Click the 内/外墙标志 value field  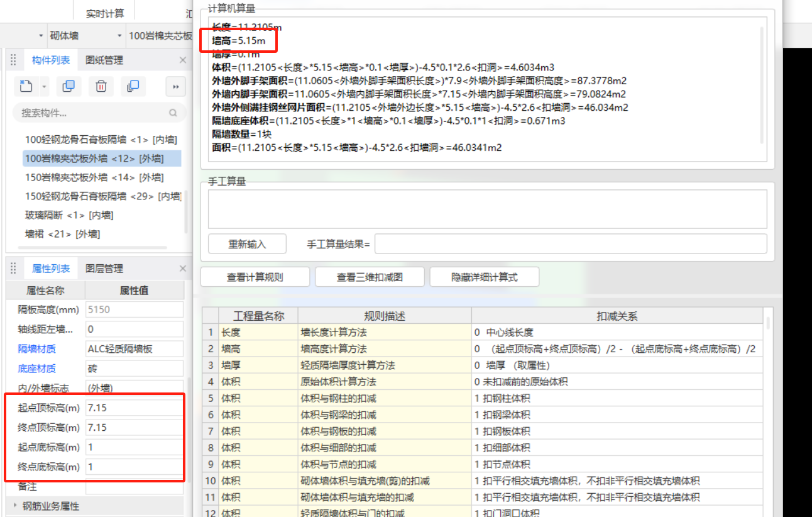(x=134, y=388)
